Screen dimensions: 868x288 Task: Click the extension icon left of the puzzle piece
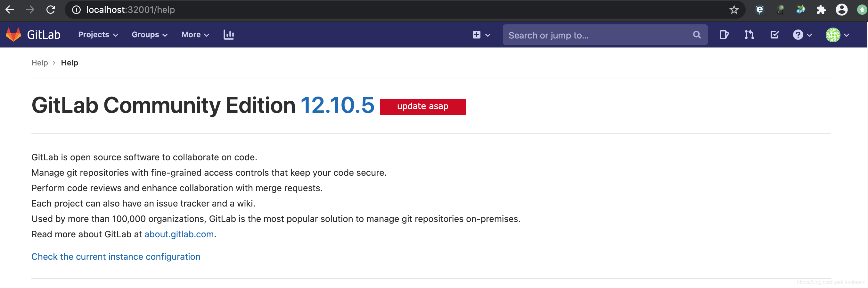(x=800, y=10)
